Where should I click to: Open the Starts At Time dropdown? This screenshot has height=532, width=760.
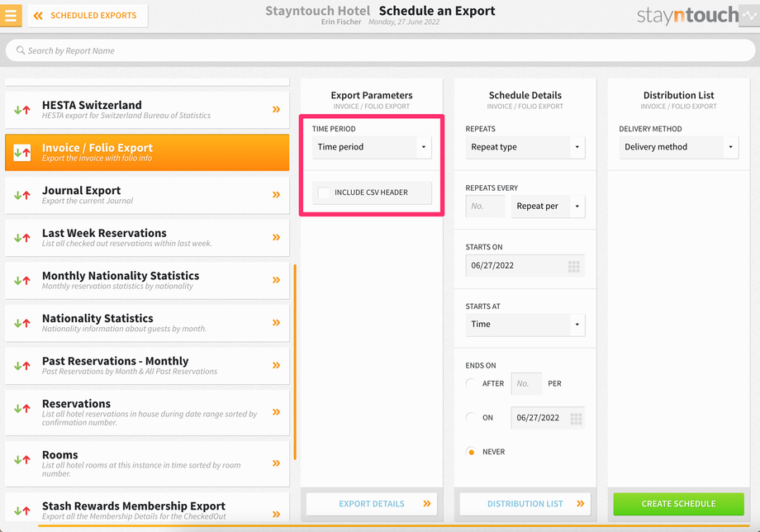click(x=525, y=324)
